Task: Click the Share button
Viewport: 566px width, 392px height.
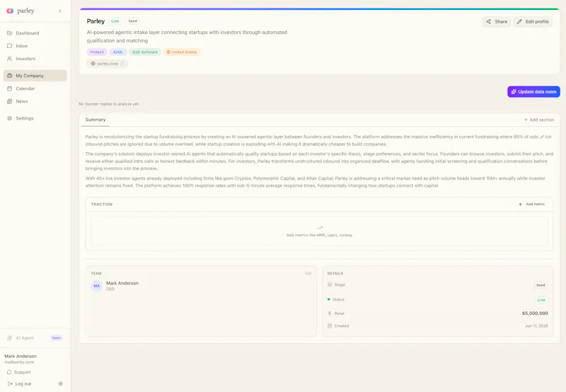Action: tap(497, 22)
